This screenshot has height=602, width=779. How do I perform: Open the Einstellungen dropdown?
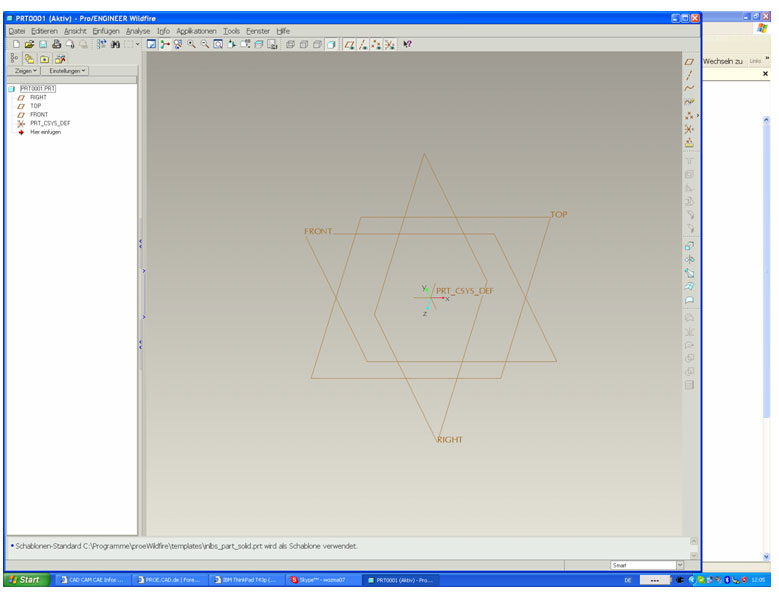[x=67, y=71]
